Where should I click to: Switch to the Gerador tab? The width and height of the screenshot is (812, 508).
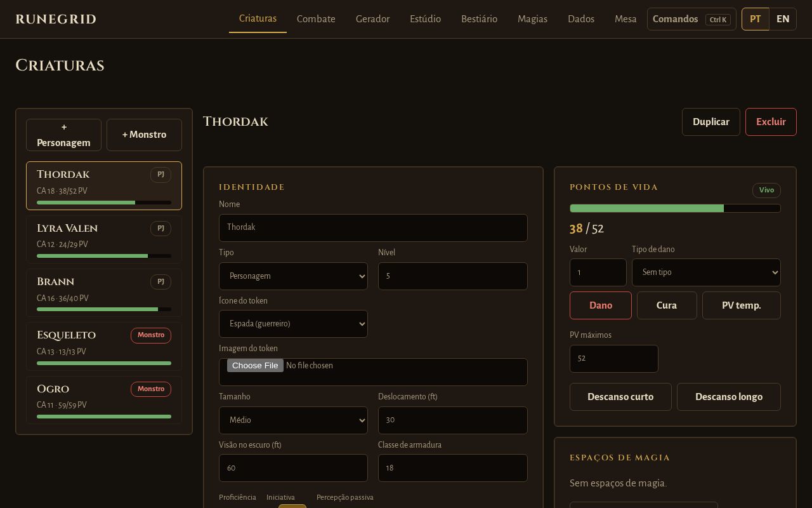point(372,19)
